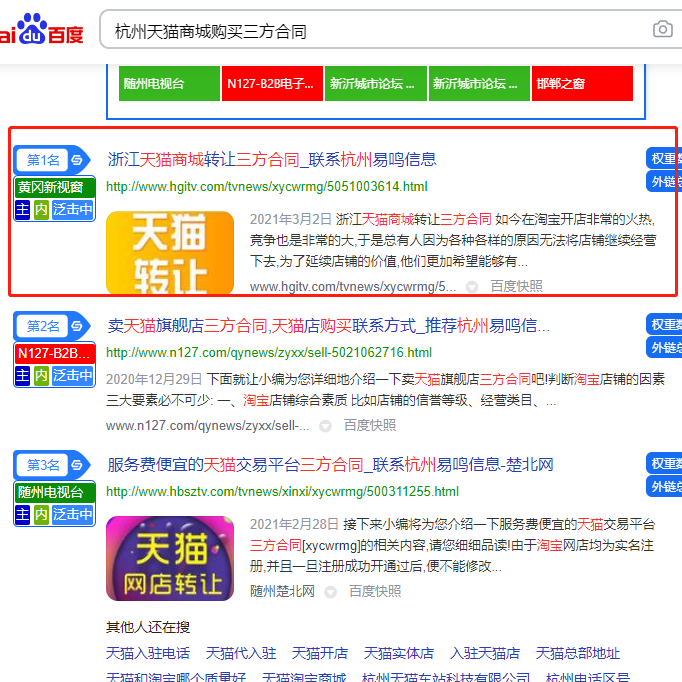This screenshot has height=682, width=682.
Task: Click the 天猫网店转让 purple thumbnail
Action: 170,558
